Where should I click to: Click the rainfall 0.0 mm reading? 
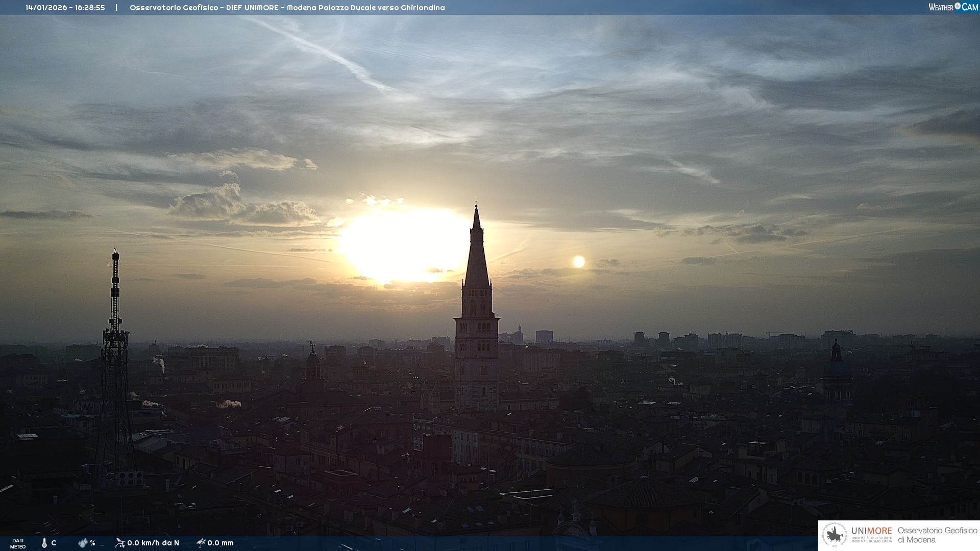tap(220, 543)
